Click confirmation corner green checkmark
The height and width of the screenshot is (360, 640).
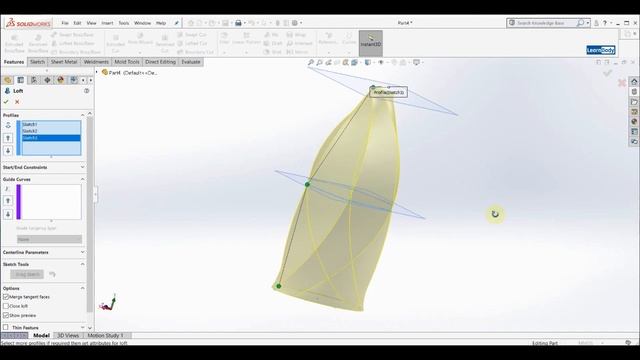(608, 73)
